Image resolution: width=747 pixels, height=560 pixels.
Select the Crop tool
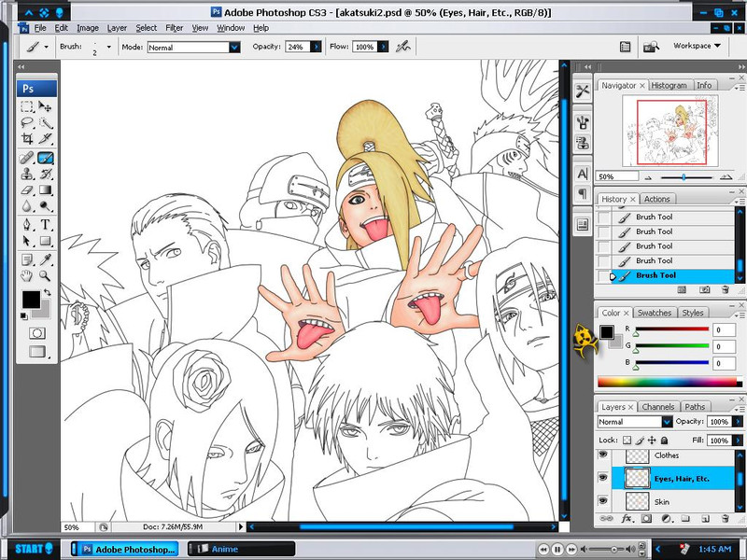point(27,138)
